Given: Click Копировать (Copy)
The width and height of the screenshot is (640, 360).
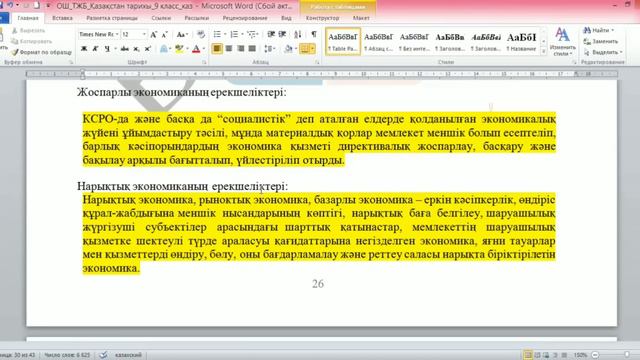Looking at the screenshot, I should pyautogui.click(x=31, y=41).
